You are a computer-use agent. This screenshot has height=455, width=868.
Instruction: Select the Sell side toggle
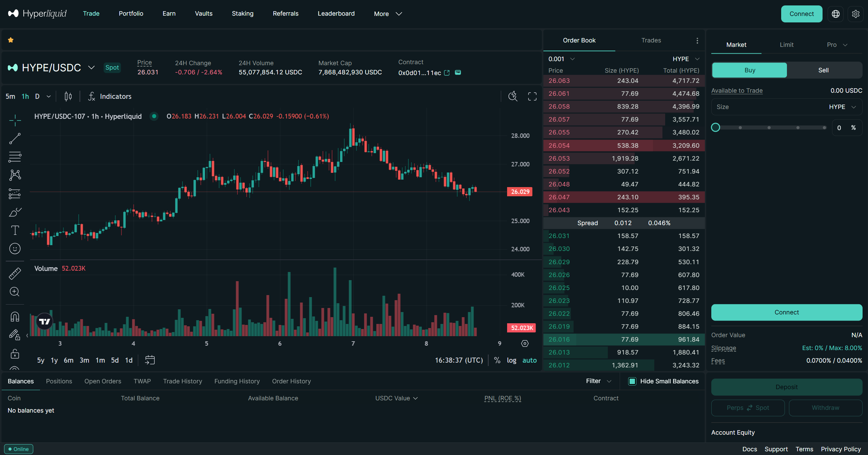point(824,70)
